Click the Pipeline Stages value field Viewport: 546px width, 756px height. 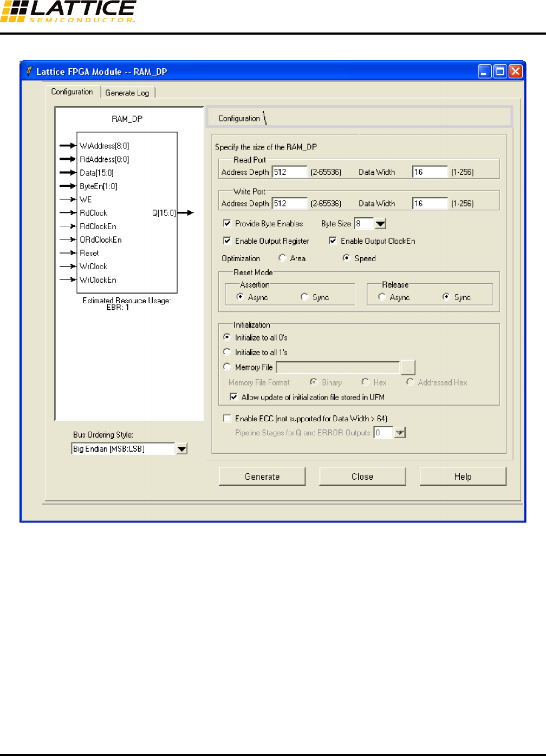(x=383, y=432)
